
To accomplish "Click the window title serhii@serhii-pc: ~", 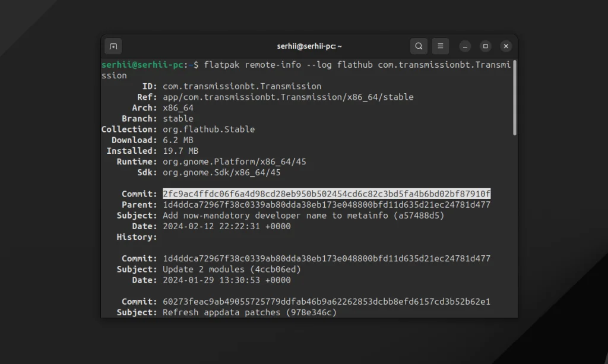I will tap(309, 46).
